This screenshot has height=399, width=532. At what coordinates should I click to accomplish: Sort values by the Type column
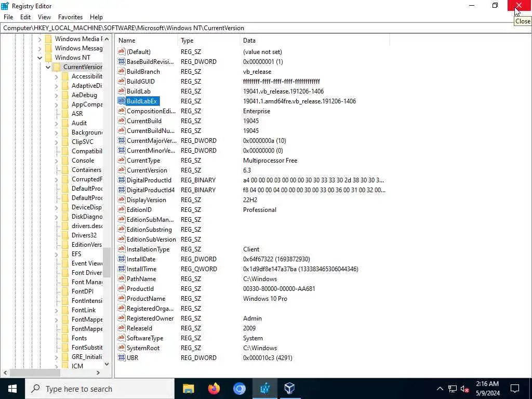pos(209,41)
